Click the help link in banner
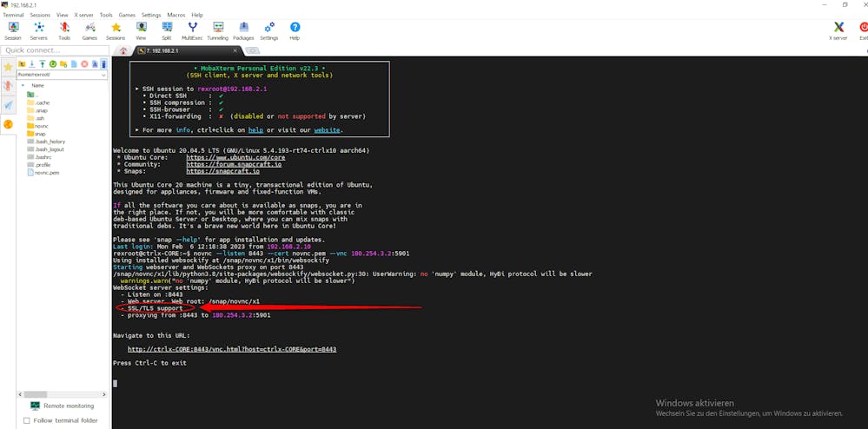This screenshot has width=868, height=429. click(255, 130)
